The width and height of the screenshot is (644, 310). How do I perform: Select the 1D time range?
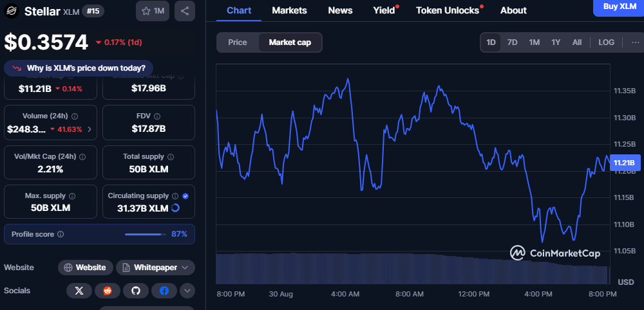click(x=491, y=42)
